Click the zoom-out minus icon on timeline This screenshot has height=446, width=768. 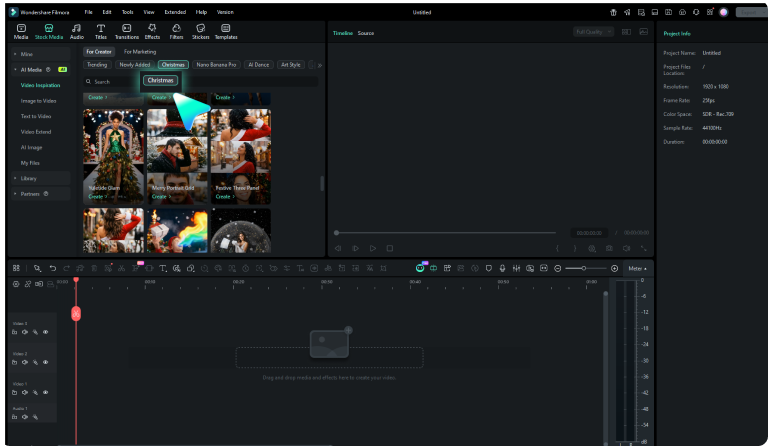point(557,268)
